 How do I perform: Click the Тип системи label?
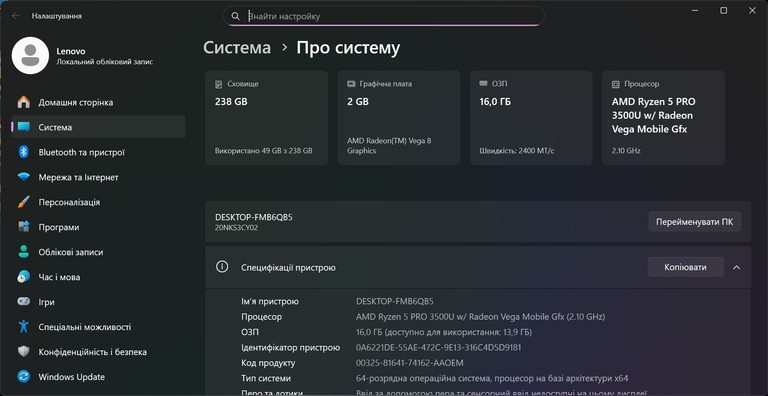click(x=266, y=378)
